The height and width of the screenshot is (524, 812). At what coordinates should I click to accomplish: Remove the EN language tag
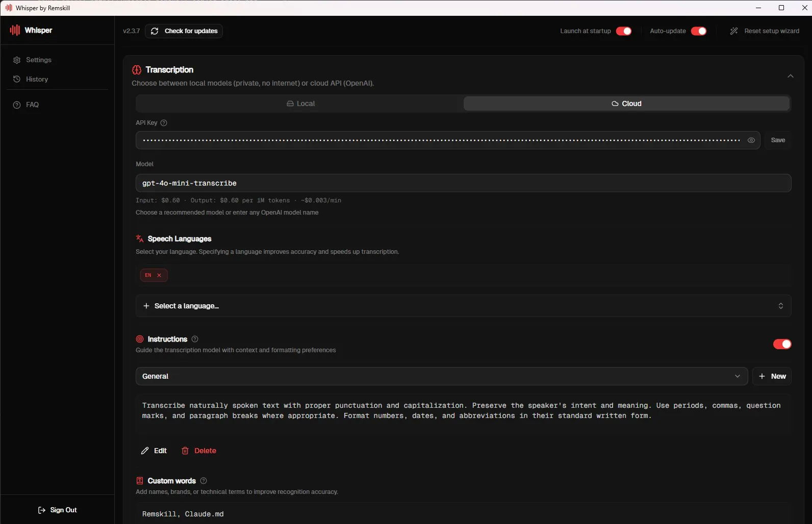click(159, 275)
